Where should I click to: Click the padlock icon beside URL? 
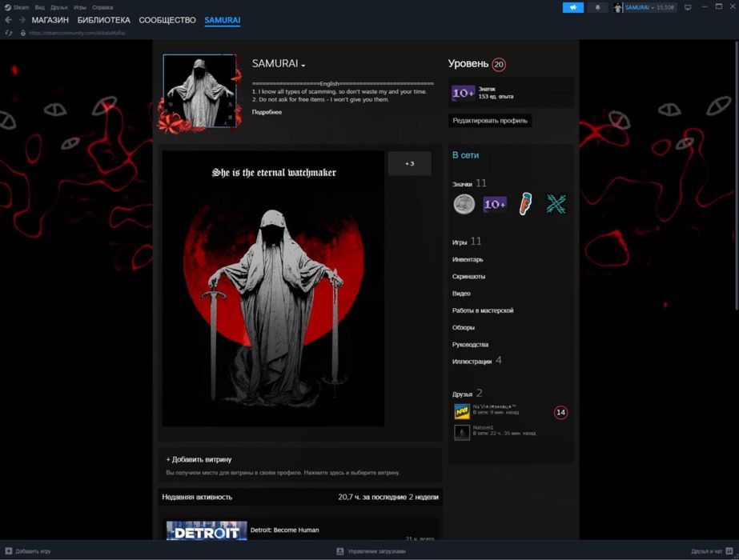[22, 33]
